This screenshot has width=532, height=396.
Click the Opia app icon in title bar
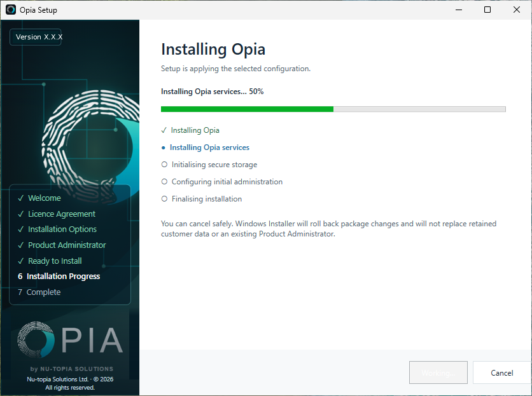11,10
